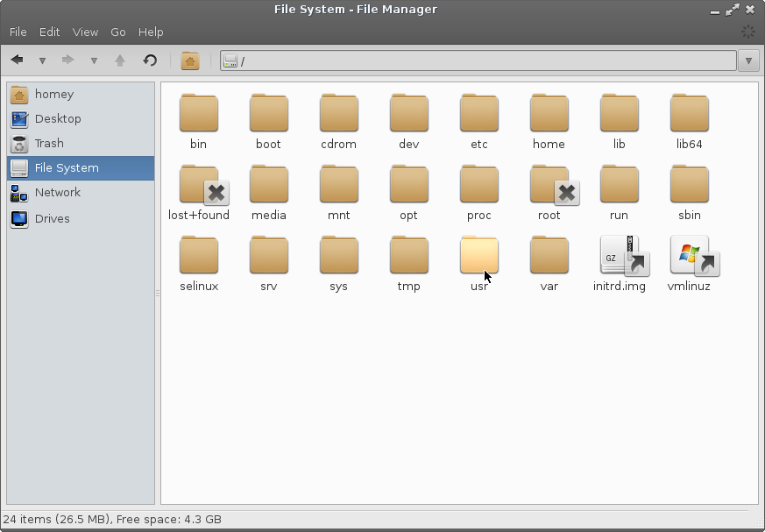Select the cdrom folder icon
The height and width of the screenshot is (532, 765).
point(339,113)
